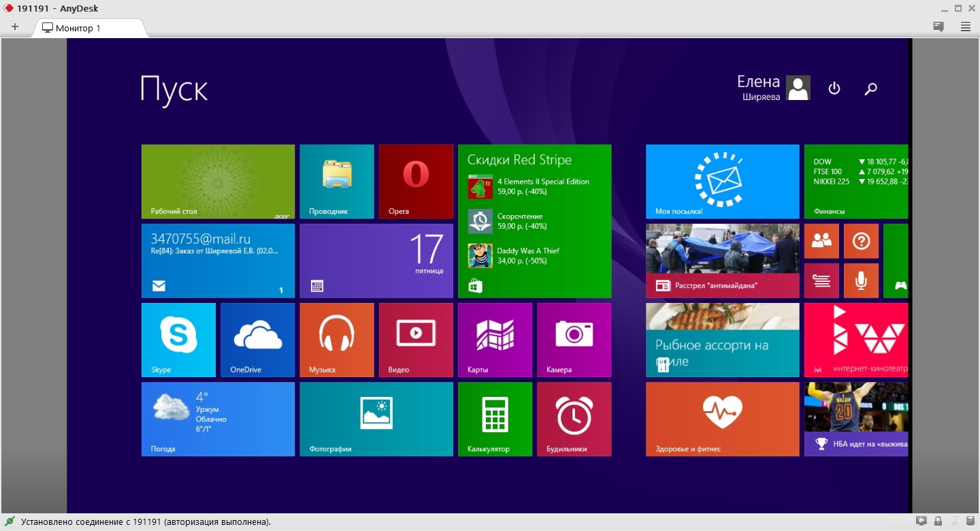Open the Карты maps tile
980x531 pixels.
coord(495,340)
